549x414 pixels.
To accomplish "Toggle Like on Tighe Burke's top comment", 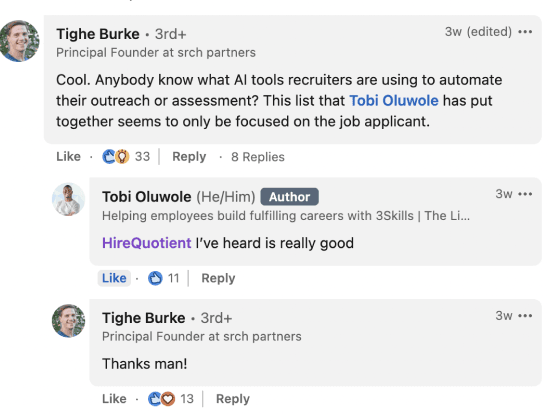I will [68, 157].
